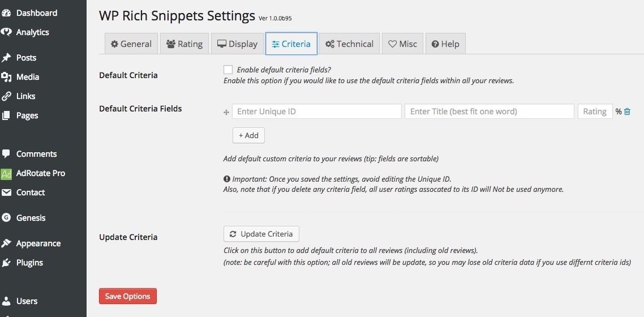Select the Criteria tab
This screenshot has height=317, width=644.
click(291, 44)
